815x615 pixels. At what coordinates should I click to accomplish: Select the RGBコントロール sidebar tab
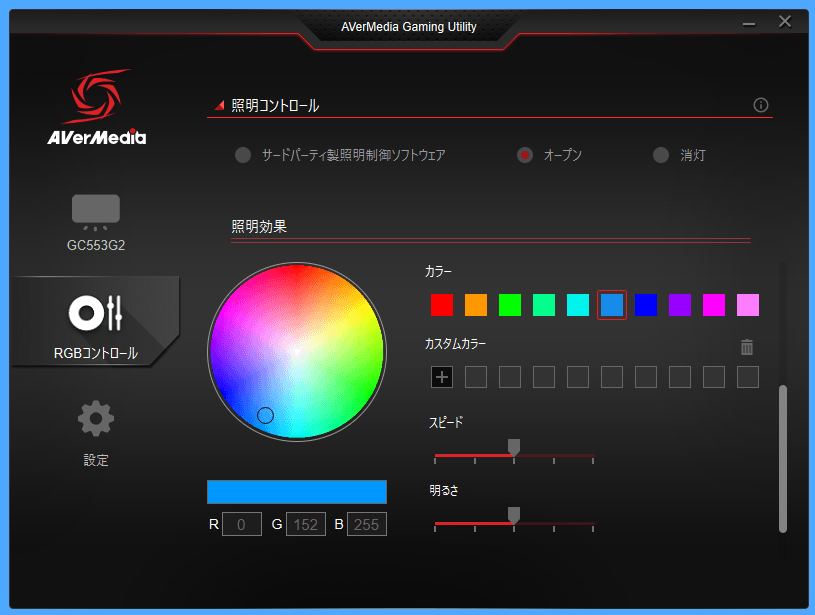96,321
